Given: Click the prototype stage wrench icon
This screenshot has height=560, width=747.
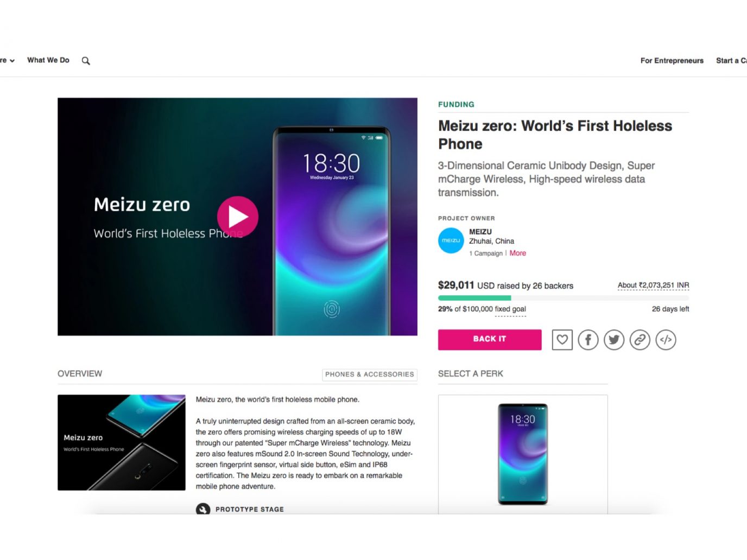Looking at the screenshot, I should point(203,509).
